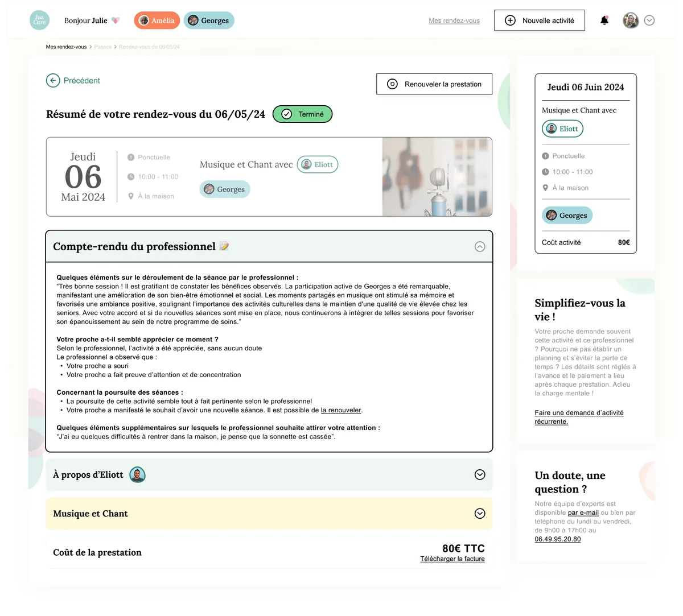
Task: Select the Georges profile chip in header
Action: pyautogui.click(x=209, y=20)
